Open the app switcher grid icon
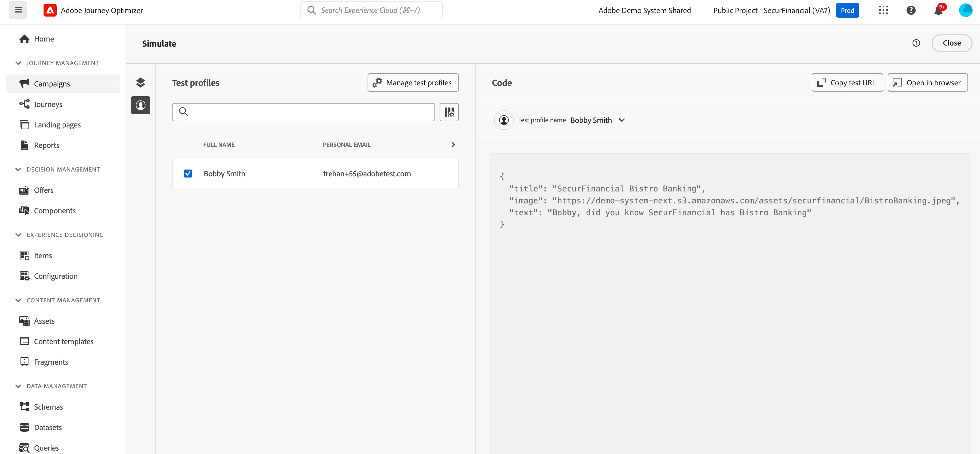980x454 pixels. pos(883,10)
